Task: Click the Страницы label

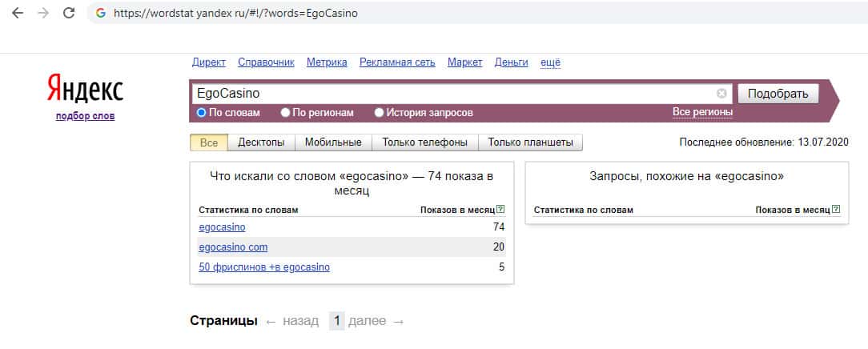Action: coord(223,321)
